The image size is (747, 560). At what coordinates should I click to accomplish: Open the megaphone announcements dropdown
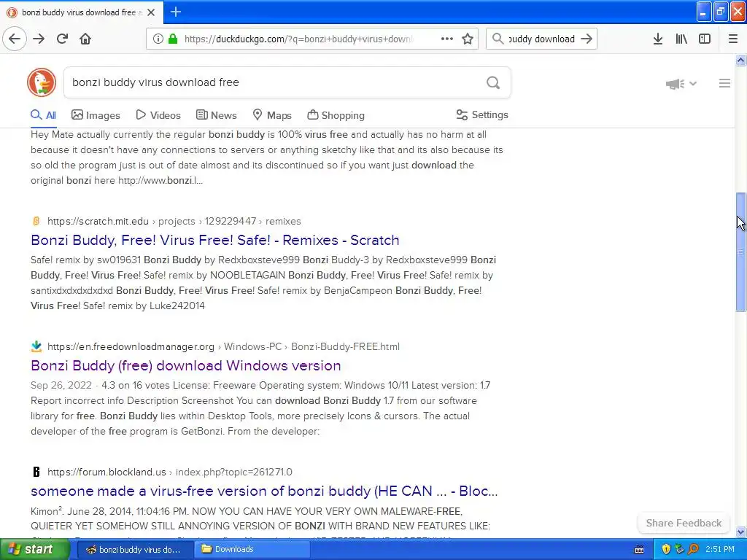[x=681, y=84]
